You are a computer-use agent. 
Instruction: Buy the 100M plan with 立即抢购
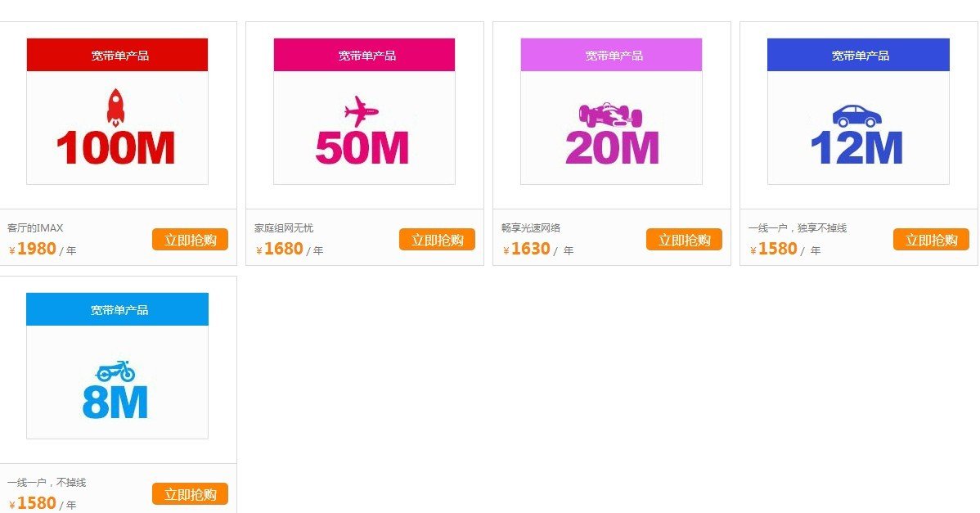[x=190, y=240]
